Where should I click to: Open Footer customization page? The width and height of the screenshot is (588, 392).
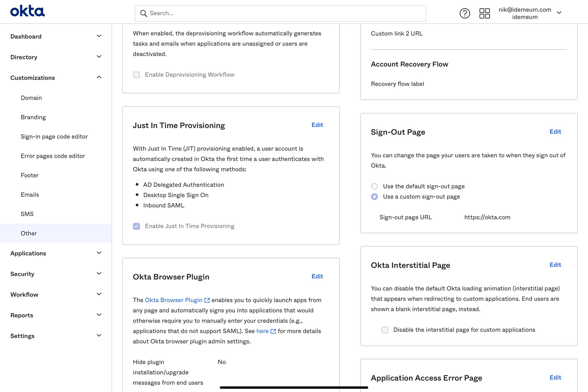click(30, 175)
